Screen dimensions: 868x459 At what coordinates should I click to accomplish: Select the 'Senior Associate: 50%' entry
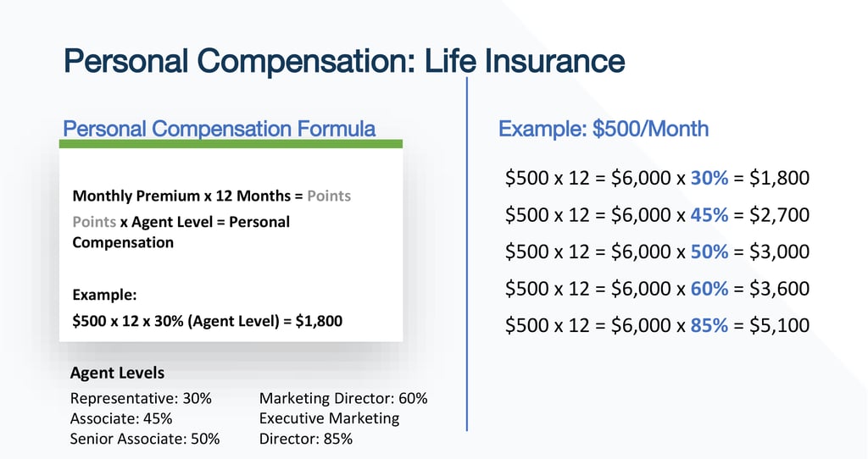pyautogui.click(x=145, y=439)
